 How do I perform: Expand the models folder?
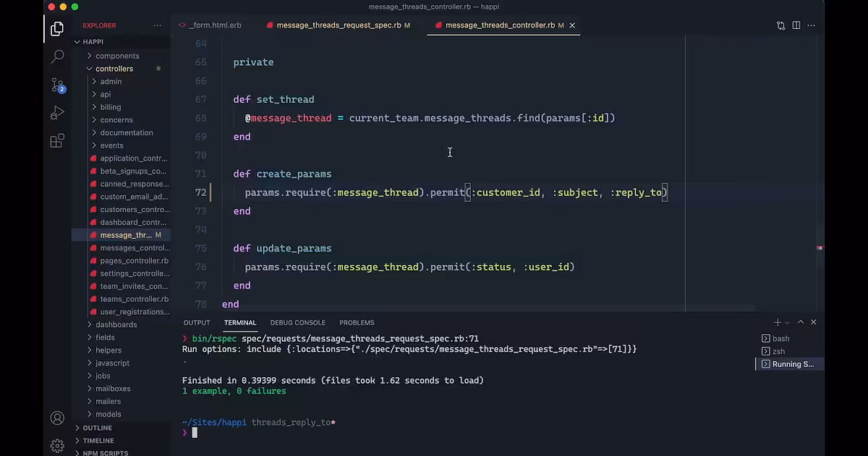click(x=108, y=414)
